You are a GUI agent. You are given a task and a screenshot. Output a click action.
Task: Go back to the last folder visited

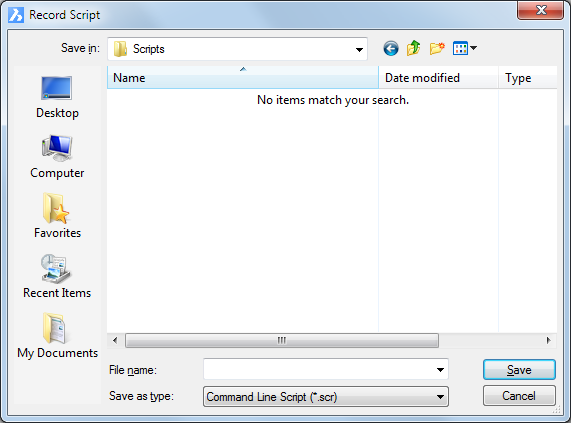pyautogui.click(x=391, y=48)
